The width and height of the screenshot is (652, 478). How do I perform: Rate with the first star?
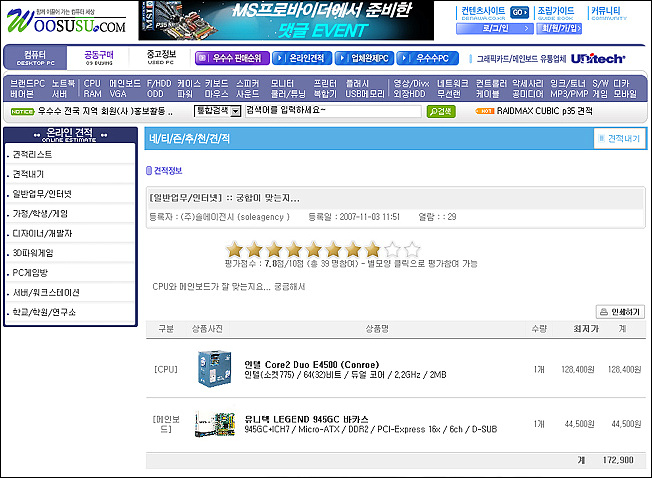(234, 249)
